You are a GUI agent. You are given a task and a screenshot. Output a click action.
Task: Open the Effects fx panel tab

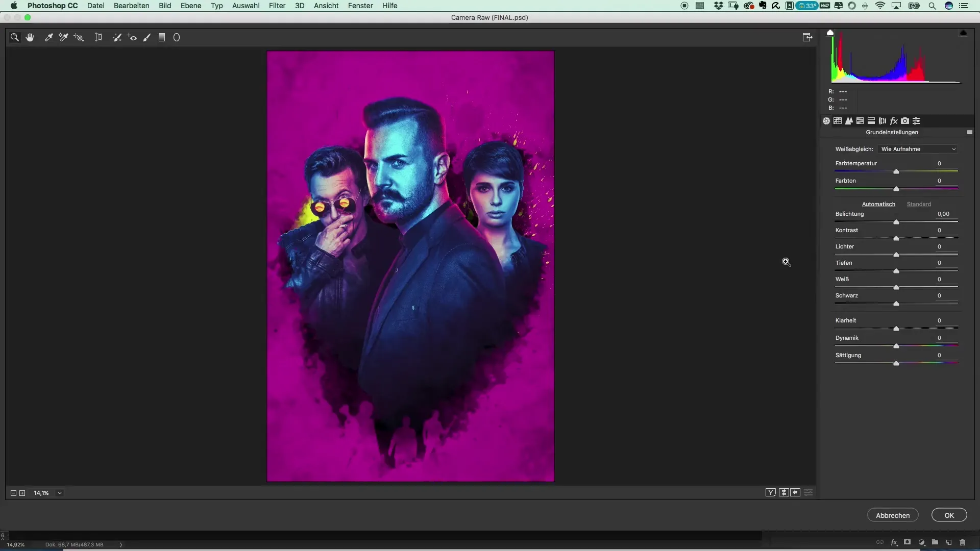tap(894, 121)
